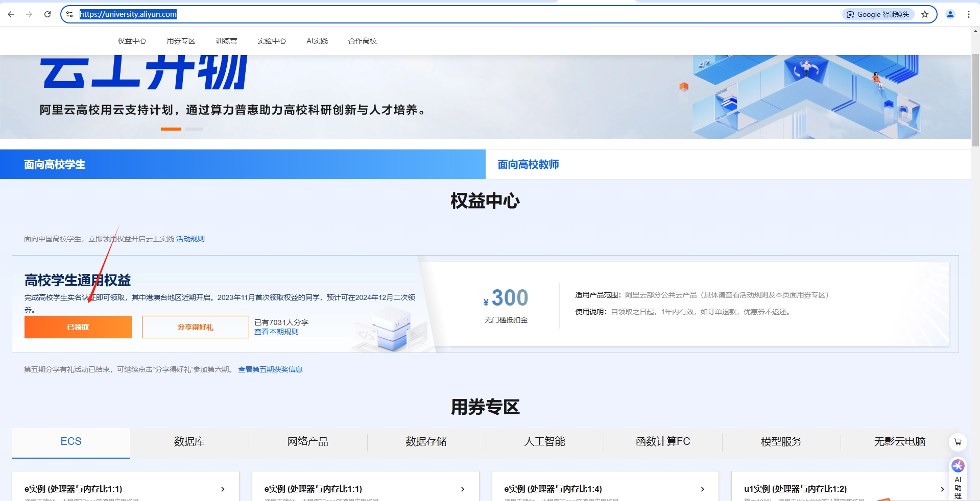Click the 已有7031人分享 text
This screenshot has height=501, width=980.
click(x=281, y=322)
